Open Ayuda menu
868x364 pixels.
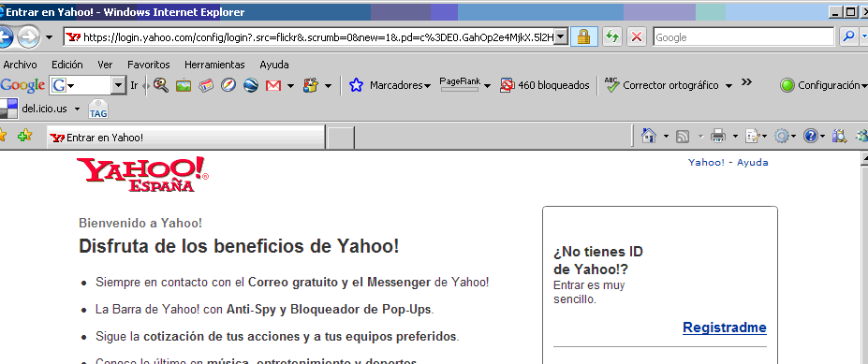tap(274, 65)
